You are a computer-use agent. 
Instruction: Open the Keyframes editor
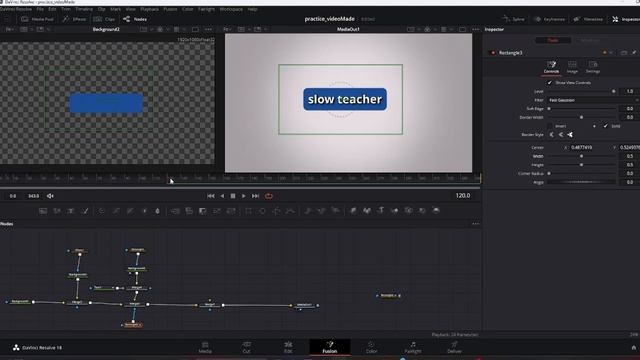point(549,19)
